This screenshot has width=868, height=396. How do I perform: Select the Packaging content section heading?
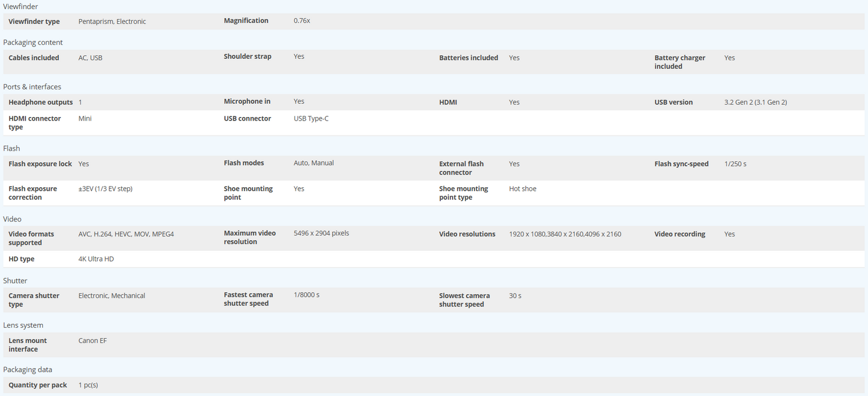pos(33,43)
